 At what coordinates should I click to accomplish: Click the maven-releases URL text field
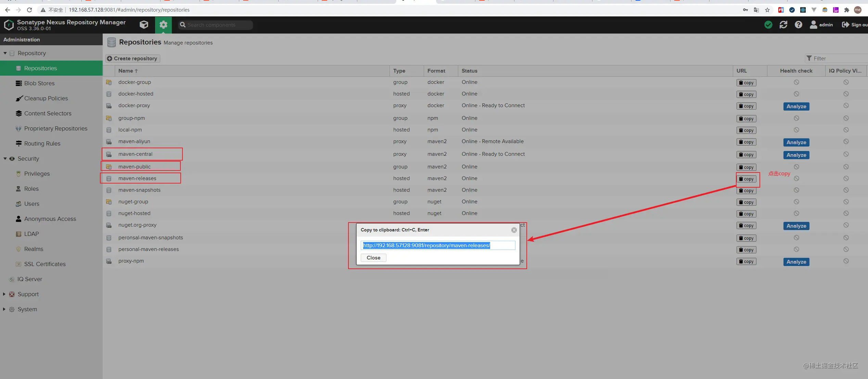(438, 245)
